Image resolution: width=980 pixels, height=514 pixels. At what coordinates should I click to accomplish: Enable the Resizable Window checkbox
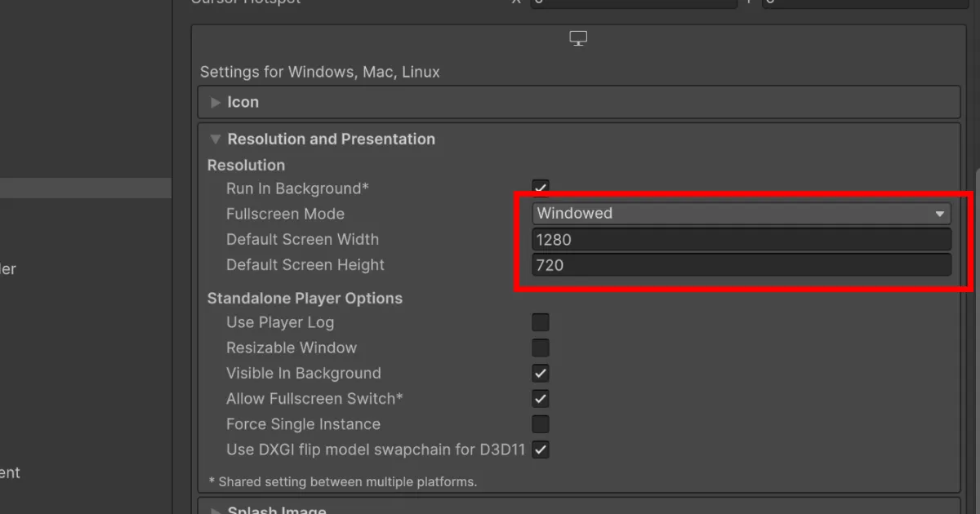coord(540,348)
